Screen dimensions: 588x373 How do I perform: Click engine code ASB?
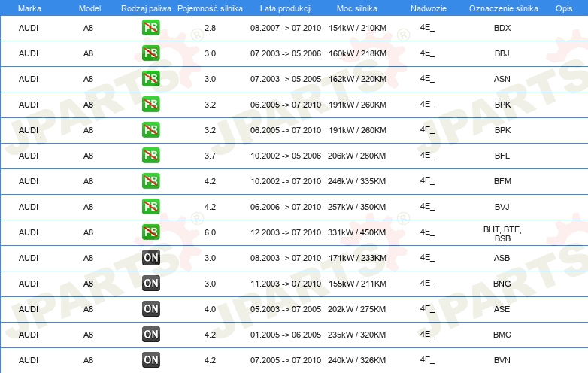point(502,258)
